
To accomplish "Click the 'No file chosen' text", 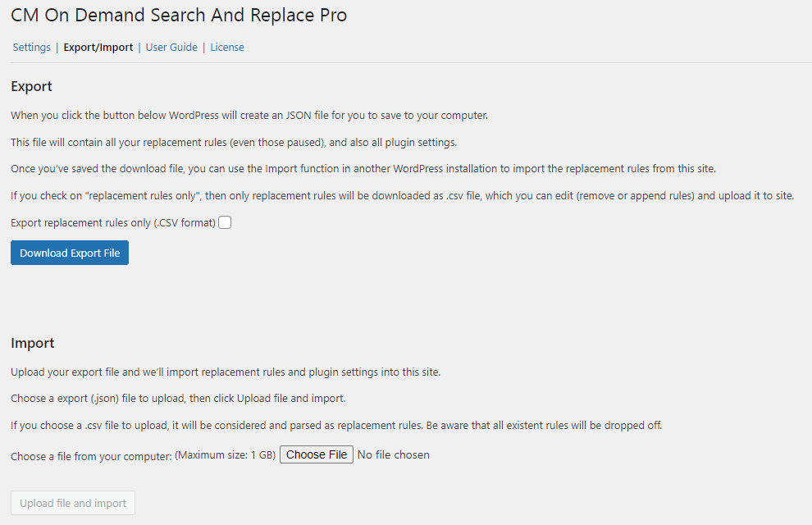I will (394, 454).
